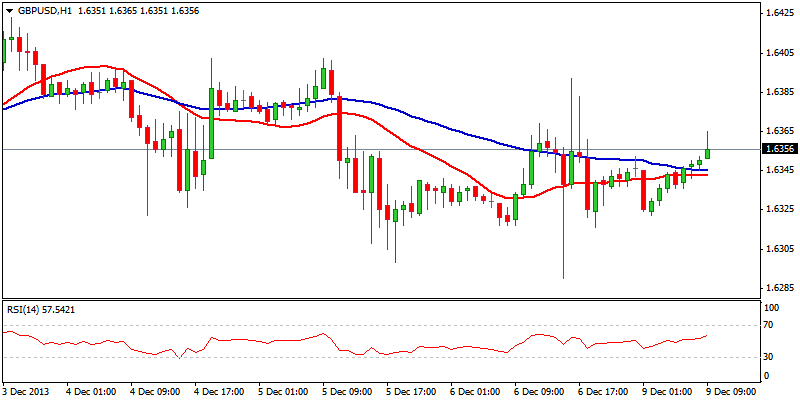
Task: Click the RSI 100 scale label
Action: [771, 311]
